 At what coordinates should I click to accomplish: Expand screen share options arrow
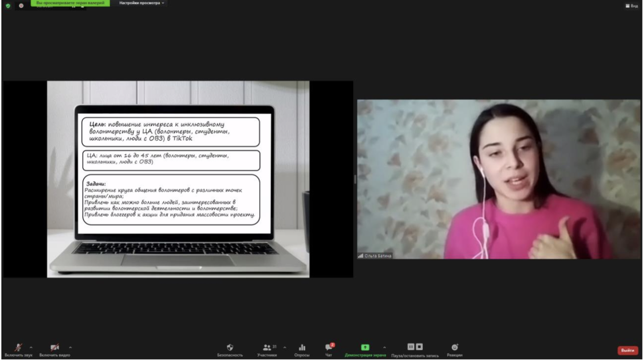(384, 347)
